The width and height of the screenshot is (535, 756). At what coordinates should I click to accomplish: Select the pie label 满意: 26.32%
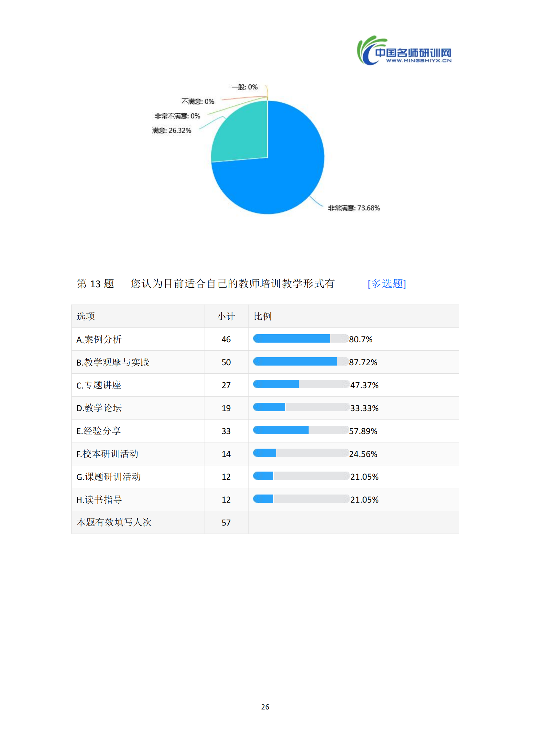pos(172,130)
